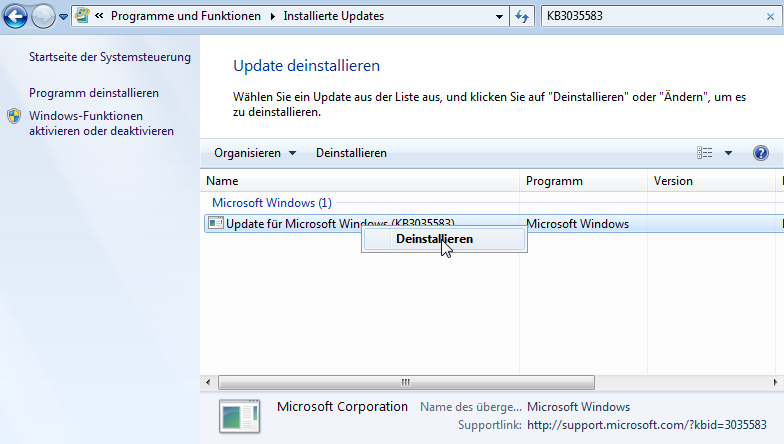This screenshot has height=444, width=784.
Task: Open the recent pages dropdown arrow
Action: pos(64,17)
